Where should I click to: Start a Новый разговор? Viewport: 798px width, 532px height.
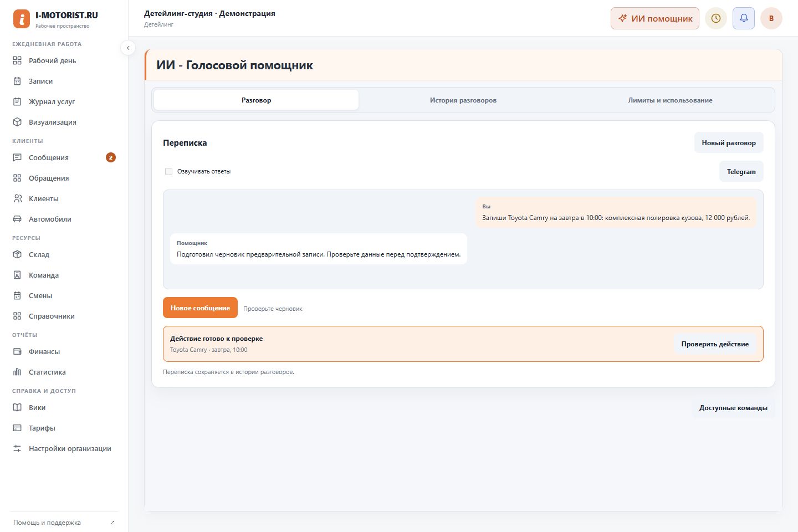[729, 142]
